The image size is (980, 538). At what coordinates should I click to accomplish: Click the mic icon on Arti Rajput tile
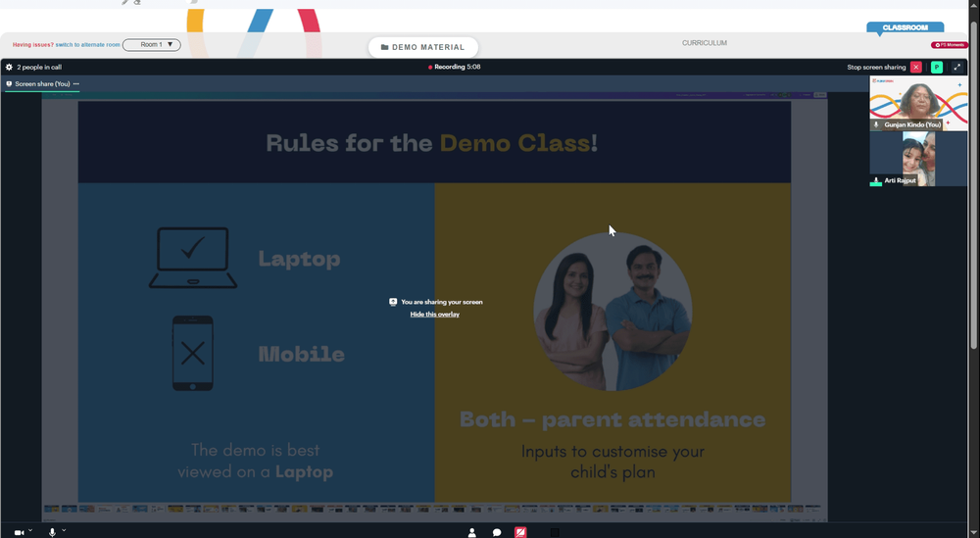[876, 180]
